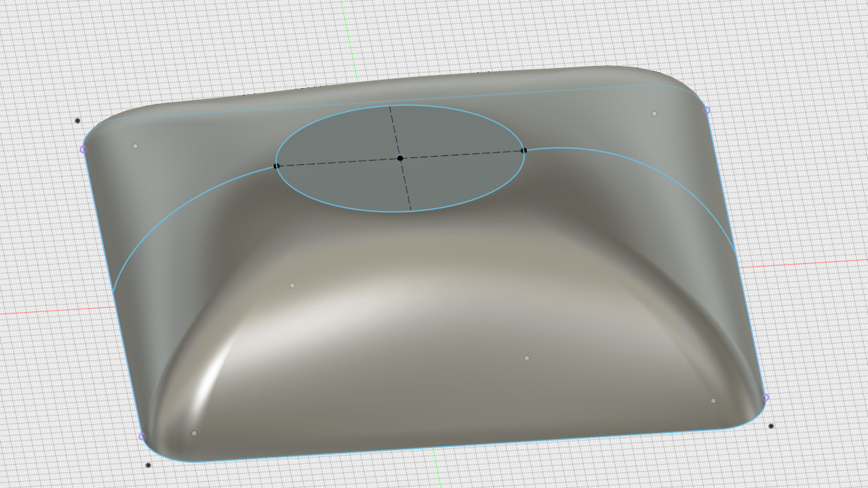Select the black point outside the bottom-right corner
The height and width of the screenshot is (488, 868).
771,426
